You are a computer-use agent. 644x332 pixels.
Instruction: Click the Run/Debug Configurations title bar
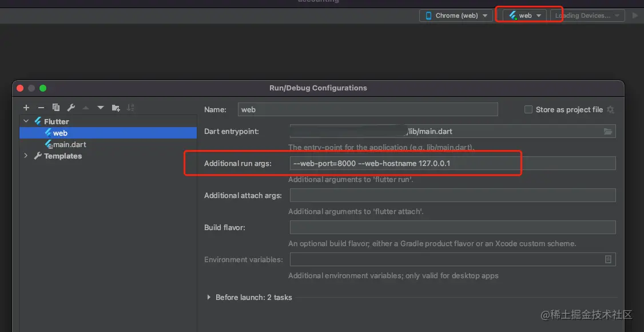tap(319, 88)
